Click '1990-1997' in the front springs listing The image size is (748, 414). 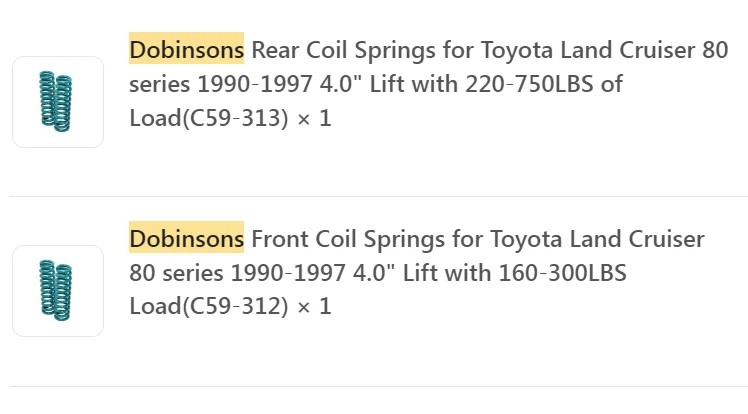point(277,274)
